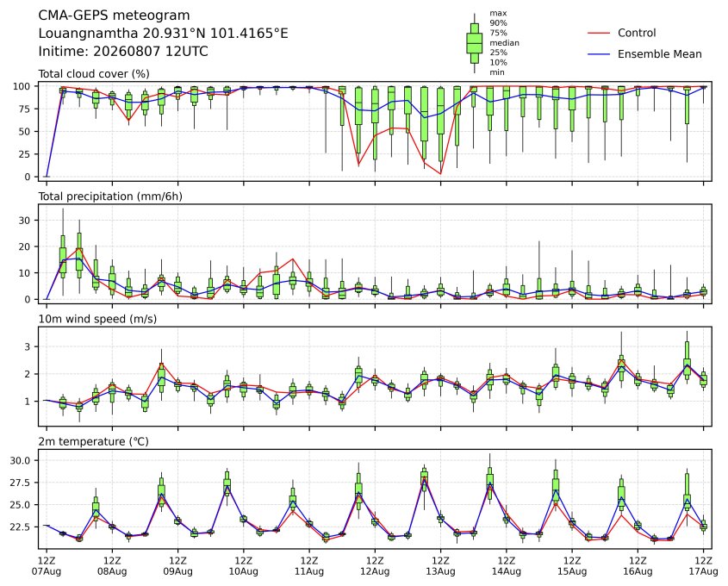Click the 30.0 temperature axis tick label
728x586 pixels.
coord(21,461)
